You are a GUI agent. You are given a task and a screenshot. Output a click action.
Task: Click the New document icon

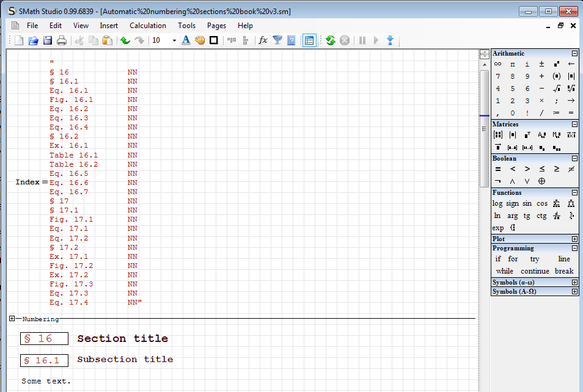[x=19, y=40]
